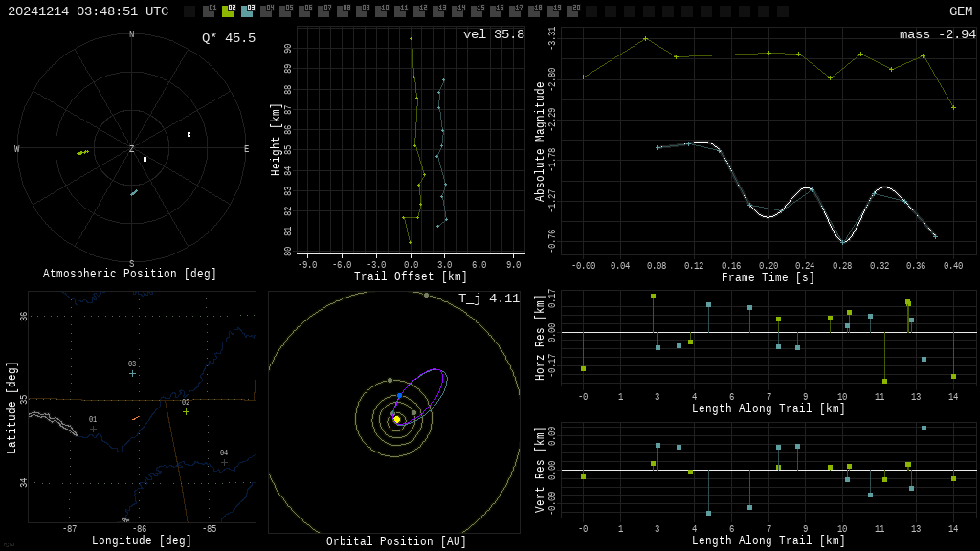The width and height of the screenshot is (980, 551).
Task: Click the zenith Z marker in sky plot
Action: point(132,149)
